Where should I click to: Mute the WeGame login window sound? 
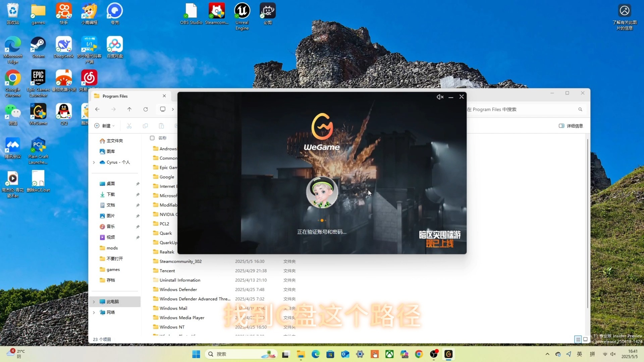[440, 97]
